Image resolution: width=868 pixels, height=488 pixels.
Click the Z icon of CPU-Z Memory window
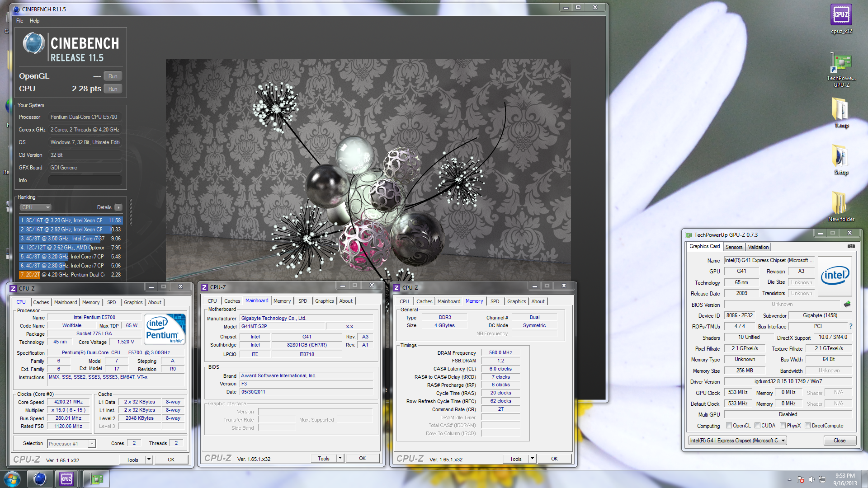pyautogui.click(x=396, y=287)
